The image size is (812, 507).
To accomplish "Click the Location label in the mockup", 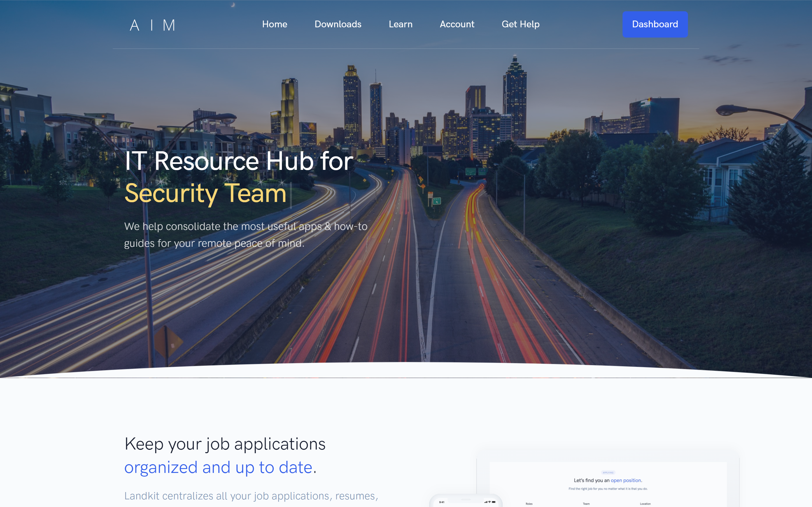I will point(645,504).
